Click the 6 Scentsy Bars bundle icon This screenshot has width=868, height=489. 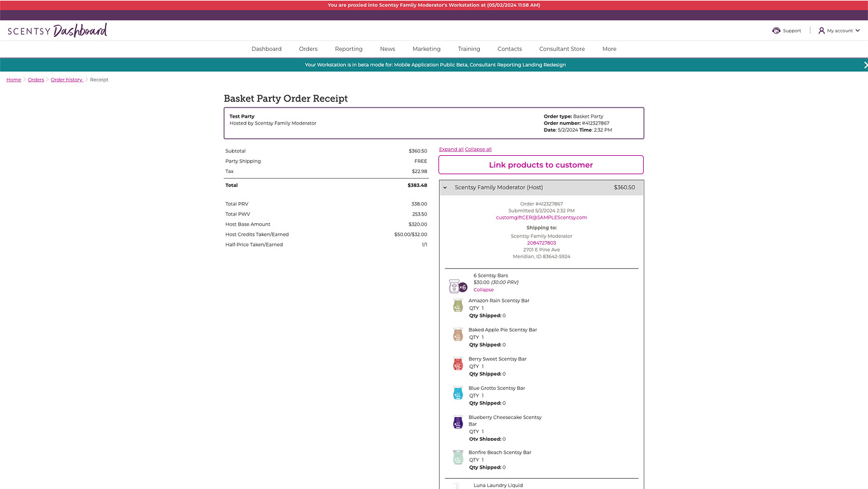(458, 286)
